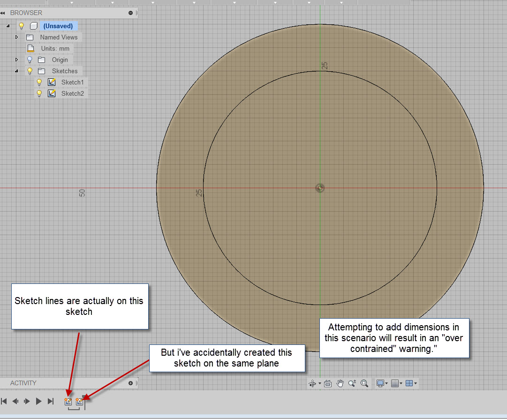Click the Grid and Snaps icon
507x420 pixels.
pyautogui.click(x=395, y=383)
